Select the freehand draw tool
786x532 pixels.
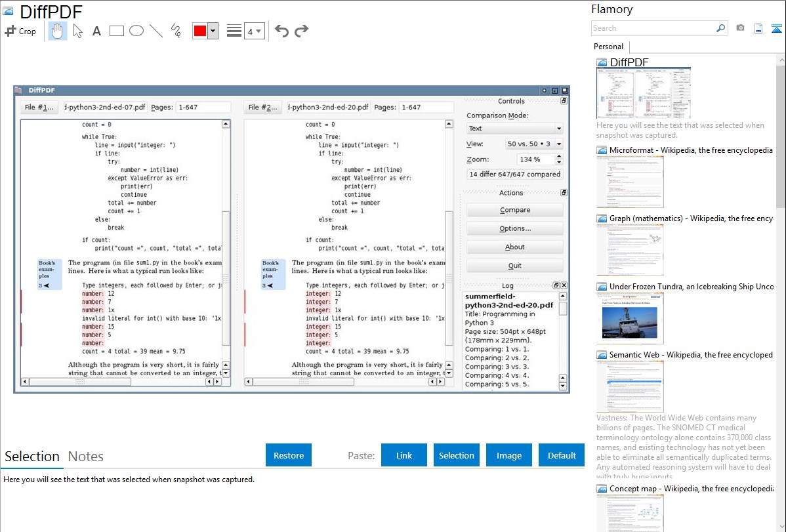click(x=176, y=31)
